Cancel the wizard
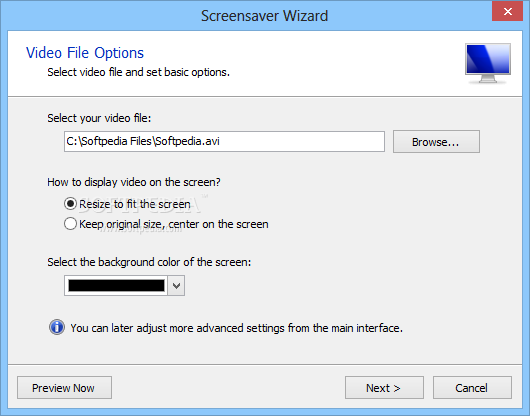 click(472, 388)
